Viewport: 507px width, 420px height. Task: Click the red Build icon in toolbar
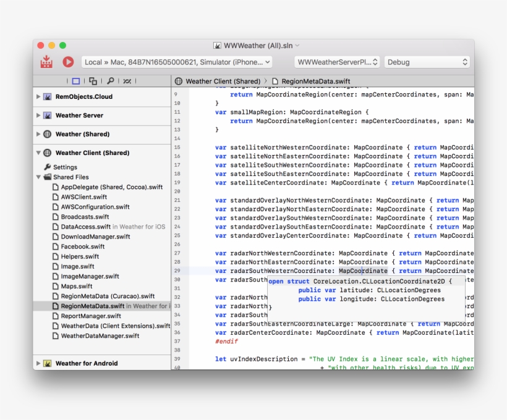point(46,62)
